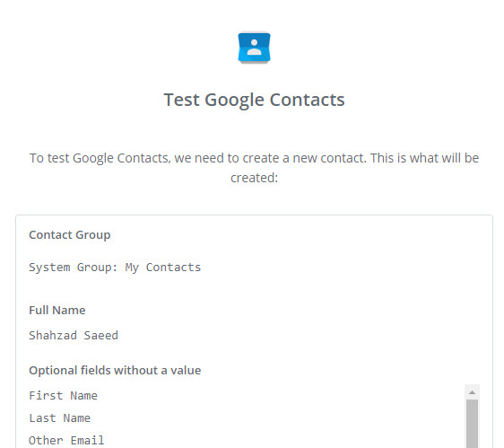This screenshot has height=448, width=504.
Task: Select the Other Email optional field
Action: pyautogui.click(x=66, y=440)
